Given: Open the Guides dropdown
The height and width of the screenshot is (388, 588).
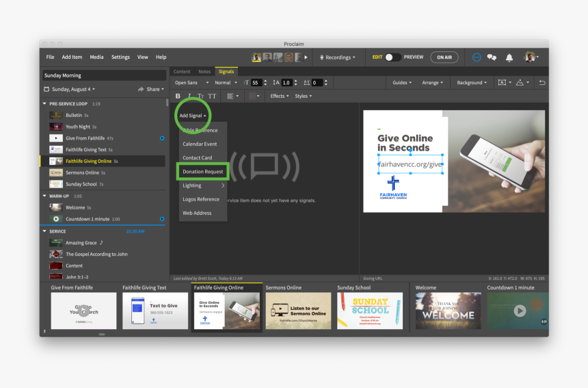Looking at the screenshot, I should coord(402,83).
